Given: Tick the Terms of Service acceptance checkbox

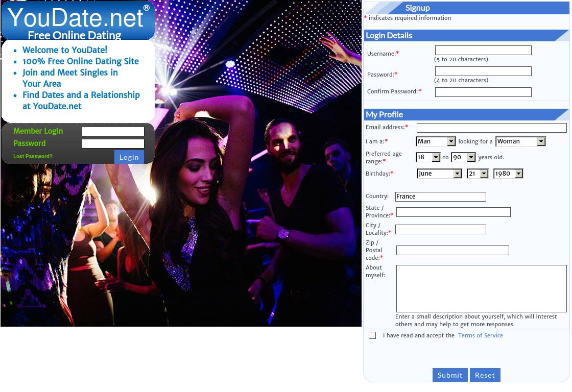Looking at the screenshot, I should point(372,335).
